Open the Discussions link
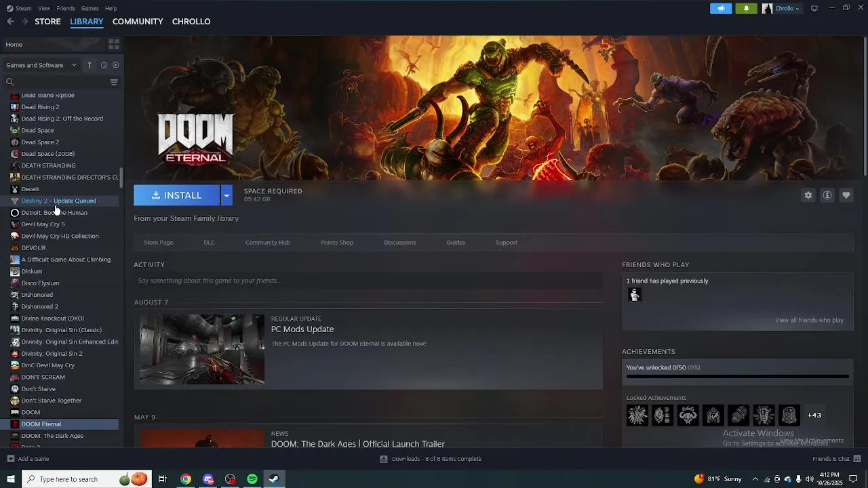The width and height of the screenshot is (868, 488). click(x=399, y=243)
